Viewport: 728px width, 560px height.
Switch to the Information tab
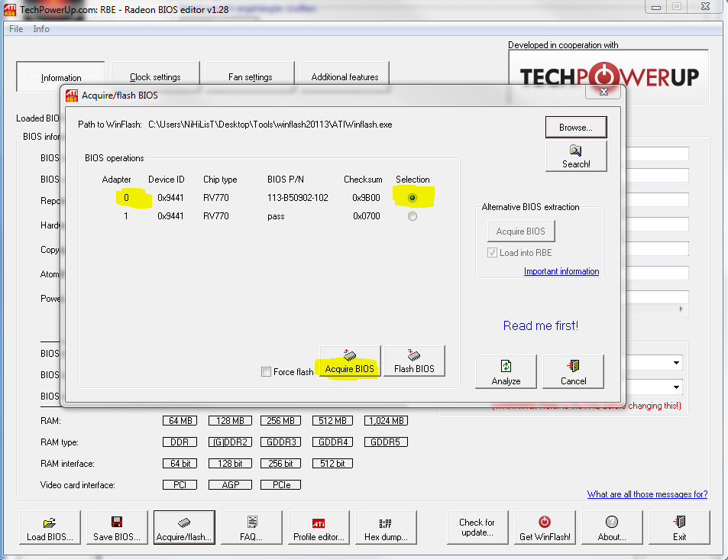tap(61, 78)
